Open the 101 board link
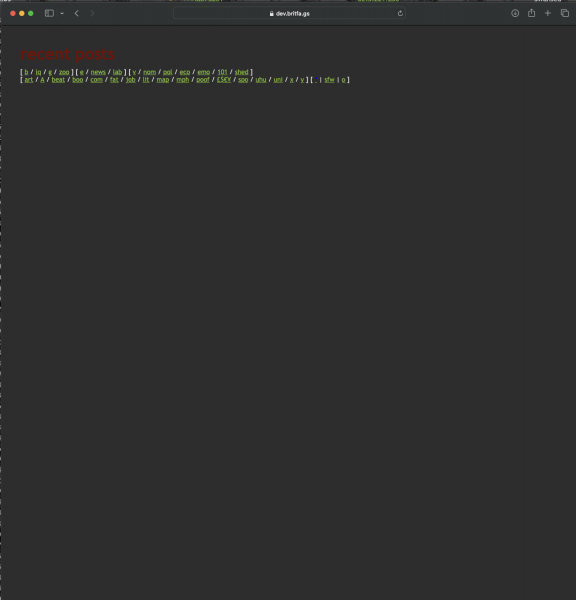This screenshot has width=576, height=600. point(222,72)
